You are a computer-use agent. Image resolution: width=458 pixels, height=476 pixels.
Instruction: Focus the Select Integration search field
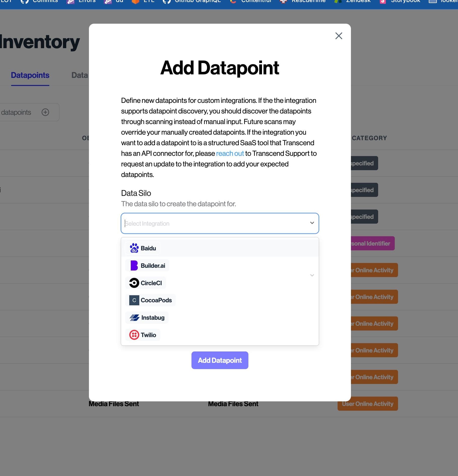(214, 223)
